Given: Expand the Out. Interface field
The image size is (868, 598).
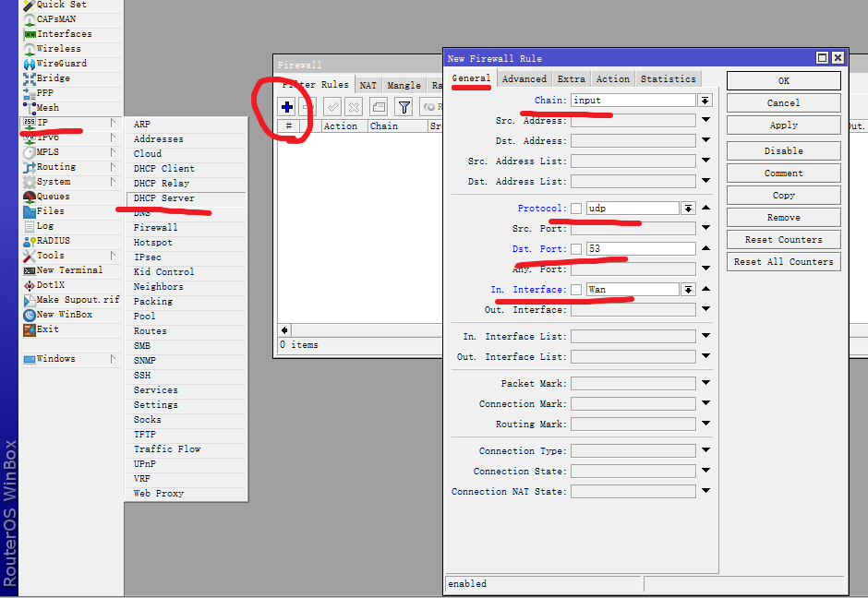Looking at the screenshot, I should 705,308.
